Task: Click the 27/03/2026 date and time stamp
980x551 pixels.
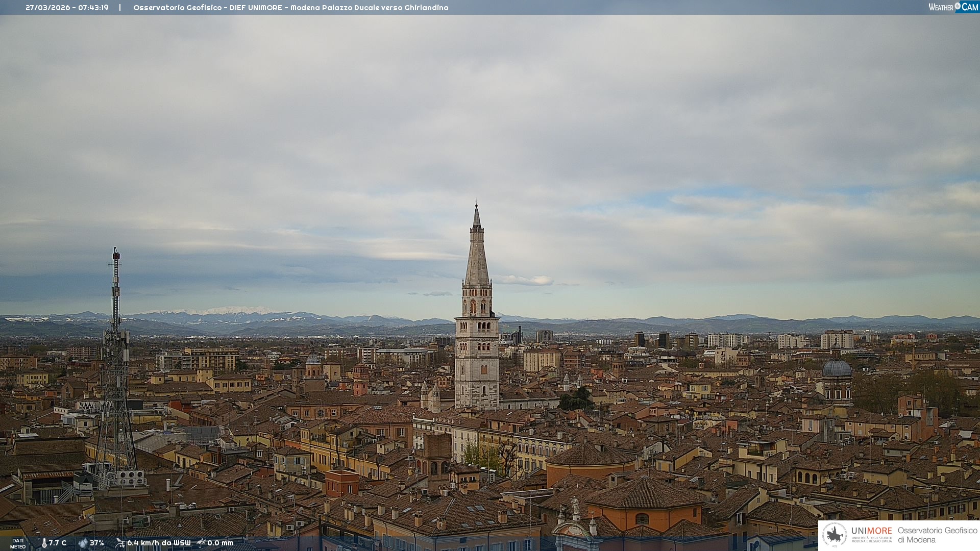Action: 67,8
